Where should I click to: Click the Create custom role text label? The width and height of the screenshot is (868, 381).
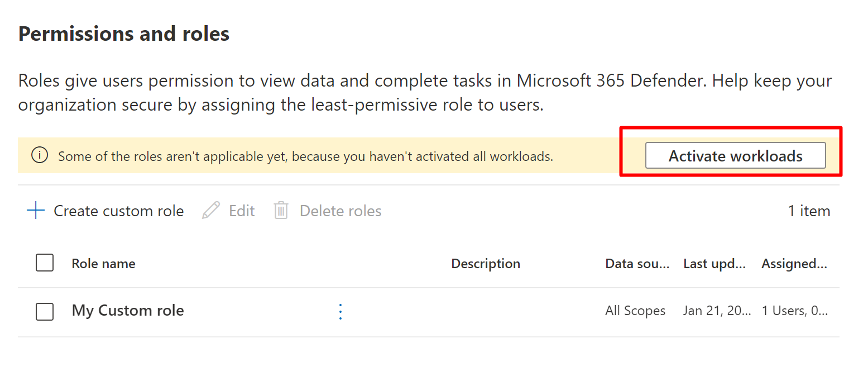click(x=118, y=211)
